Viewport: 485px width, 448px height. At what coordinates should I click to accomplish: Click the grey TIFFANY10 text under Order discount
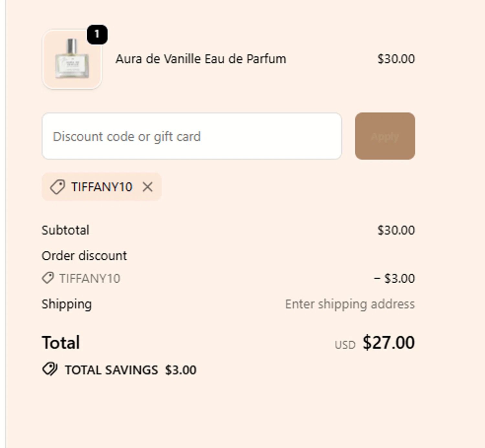(90, 278)
